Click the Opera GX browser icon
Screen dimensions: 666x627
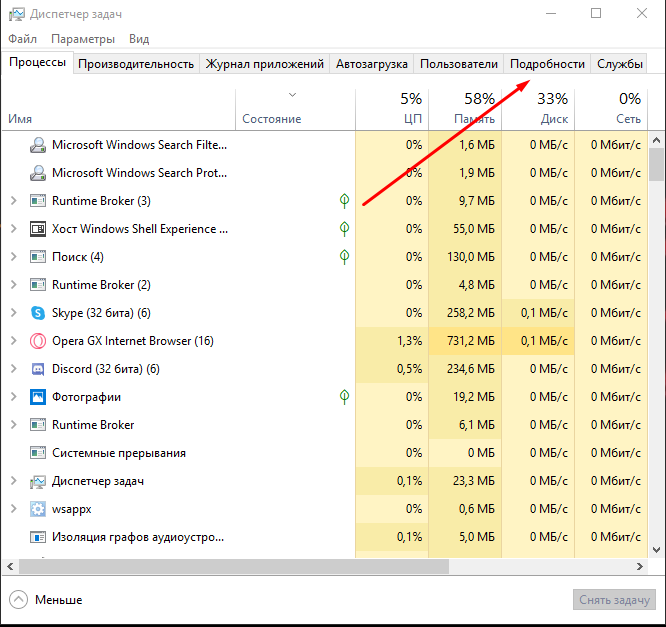[x=38, y=341]
